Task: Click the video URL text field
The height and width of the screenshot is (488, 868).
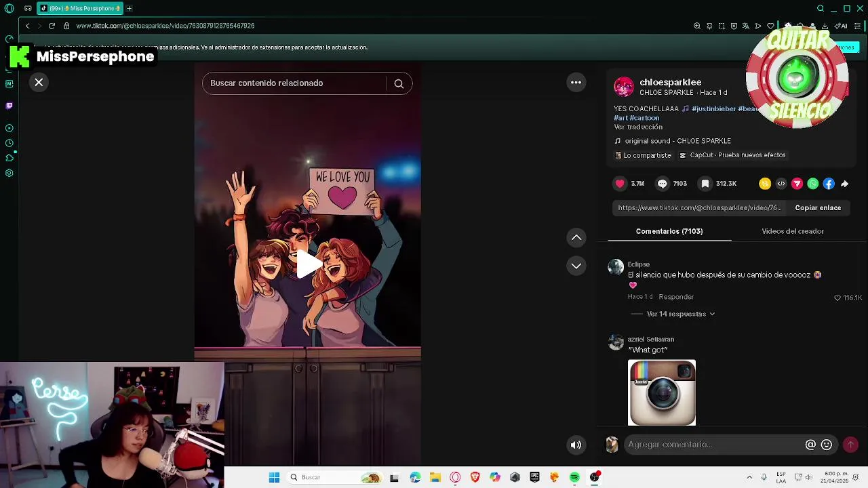Action: [x=700, y=208]
